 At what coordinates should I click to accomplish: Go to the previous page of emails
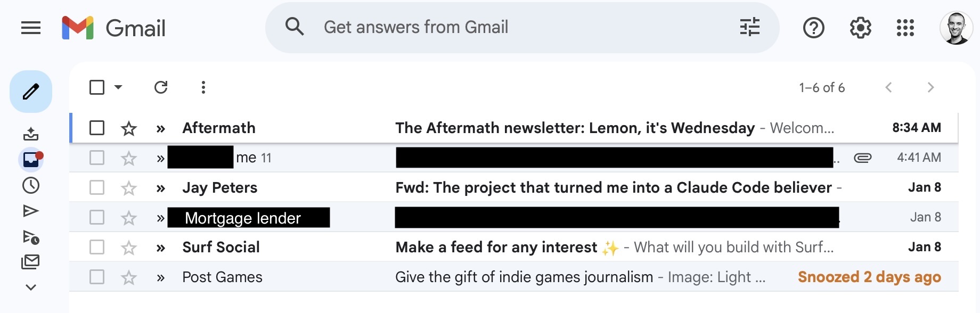point(888,87)
